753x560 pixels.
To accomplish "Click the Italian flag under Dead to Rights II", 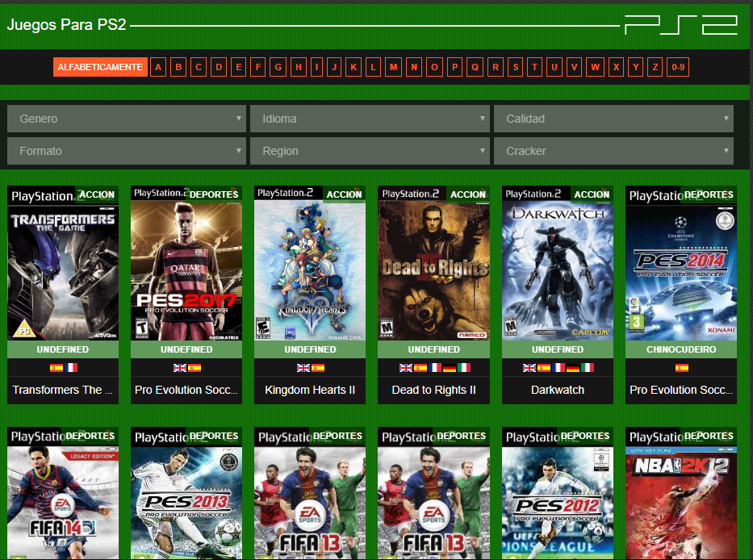I will 464,368.
